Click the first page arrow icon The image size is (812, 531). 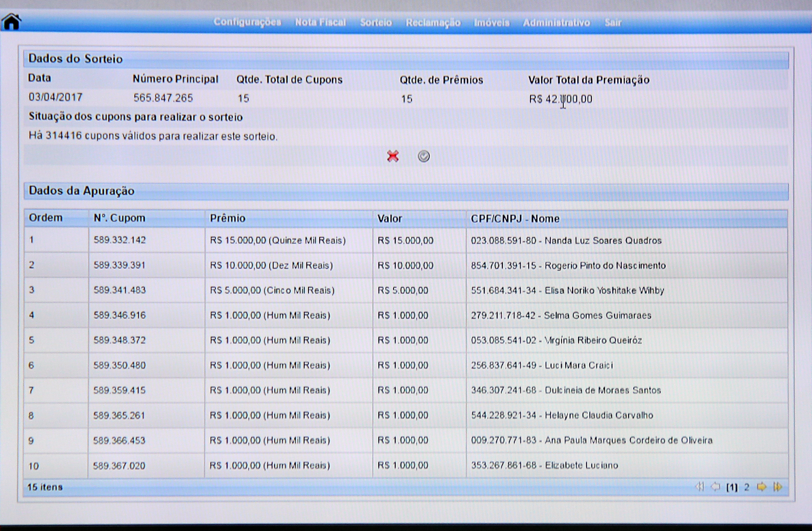point(700,487)
